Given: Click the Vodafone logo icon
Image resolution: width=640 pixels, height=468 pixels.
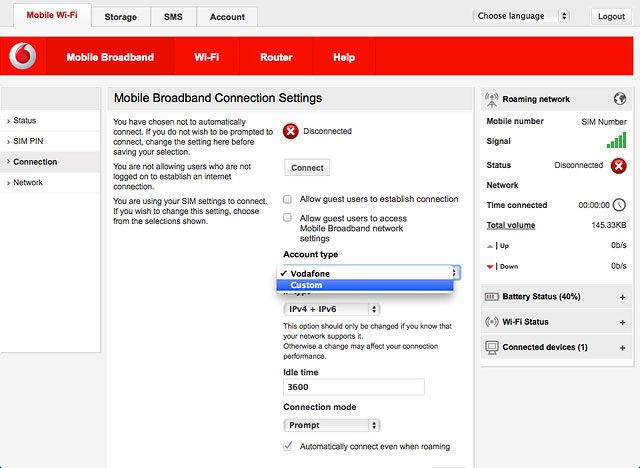Looking at the screenshot, I should coord(23,56).
